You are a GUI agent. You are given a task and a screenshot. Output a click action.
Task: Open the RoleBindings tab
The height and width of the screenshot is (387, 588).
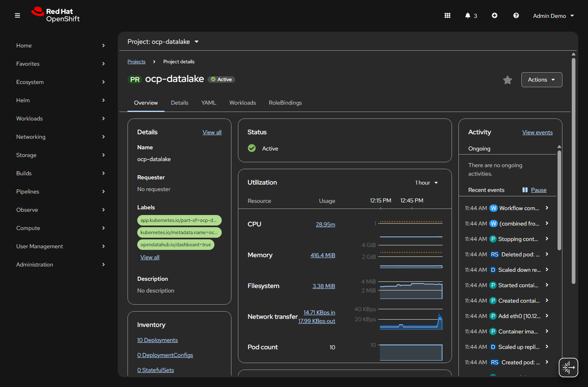point(285,103)
